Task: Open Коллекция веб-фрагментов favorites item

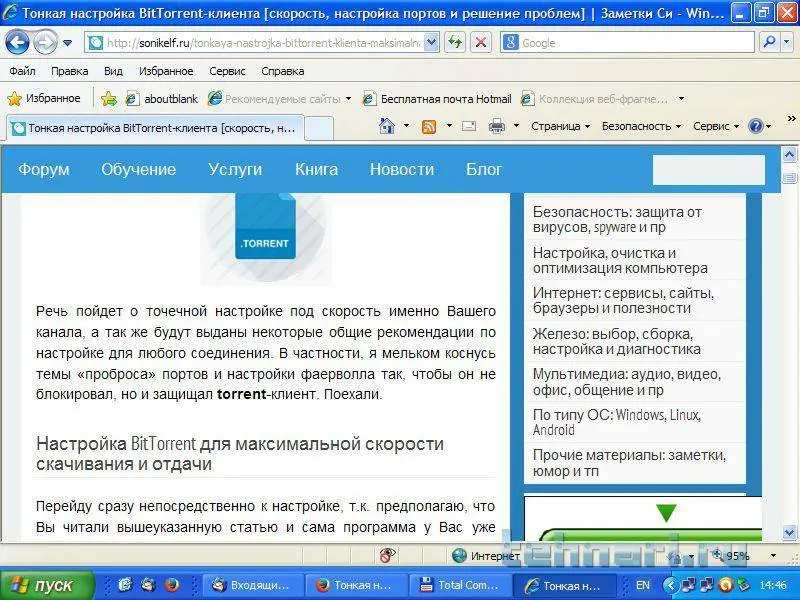Action: (x=603, y=99)
